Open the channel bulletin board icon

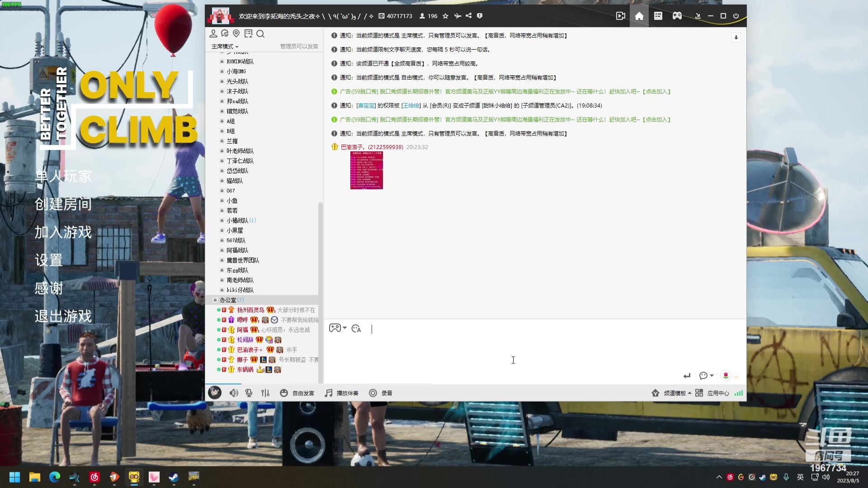(x=248, y=33)
